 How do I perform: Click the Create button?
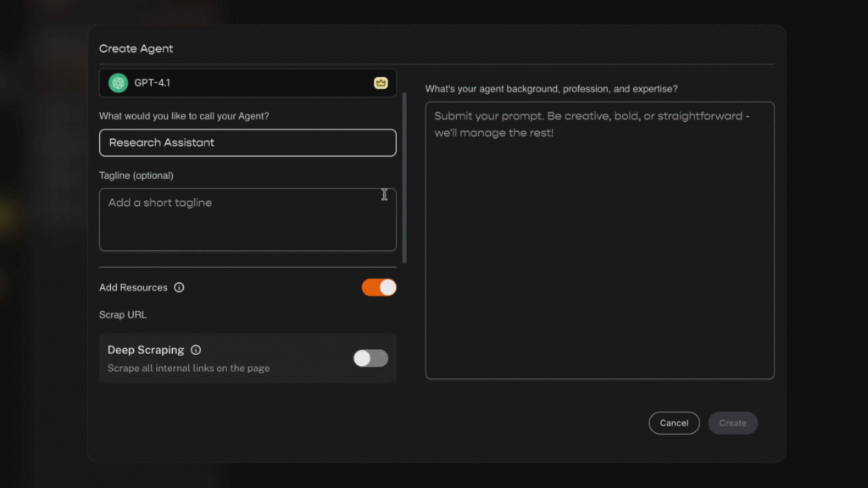pos(732,423)
